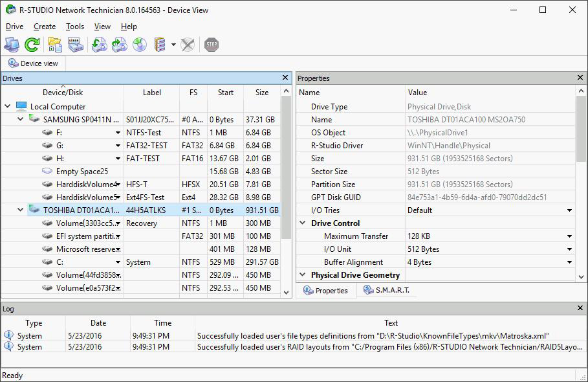This screenshot has height=382, width=588.
Task: Open the Maximum Transfer value dropdown
Action: [569, 236]
